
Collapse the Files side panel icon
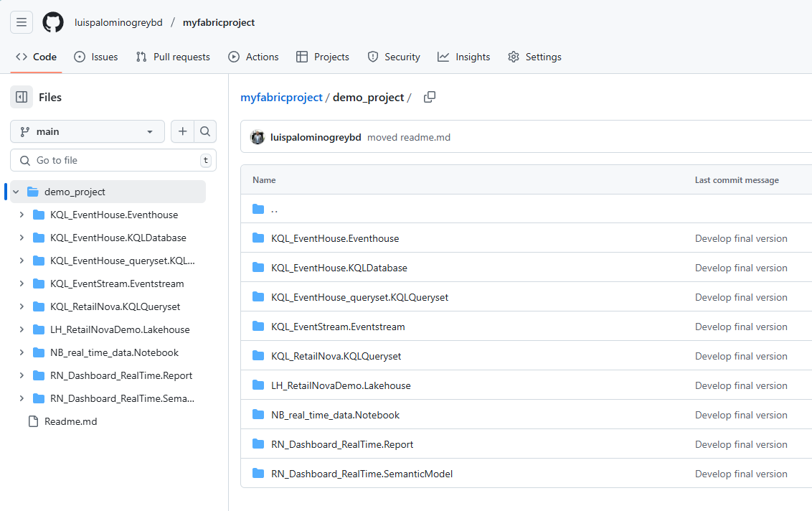pyautogui.click(x=22, y=97)
